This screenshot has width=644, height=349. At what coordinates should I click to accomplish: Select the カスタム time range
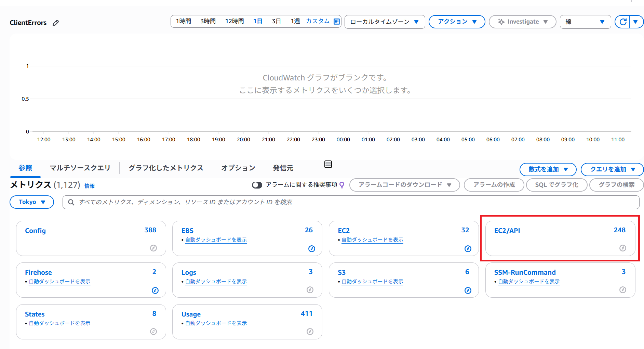pyautogui.click(x=318, y=21)
